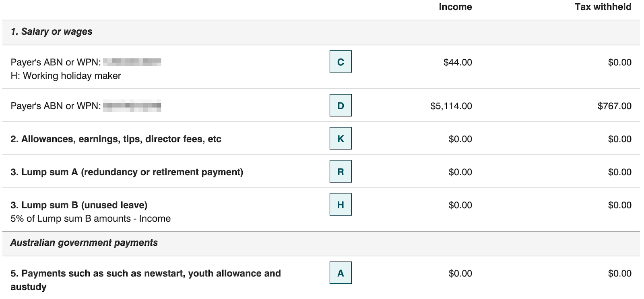Select the $5,114.00 income value

[x=451, y=106]
